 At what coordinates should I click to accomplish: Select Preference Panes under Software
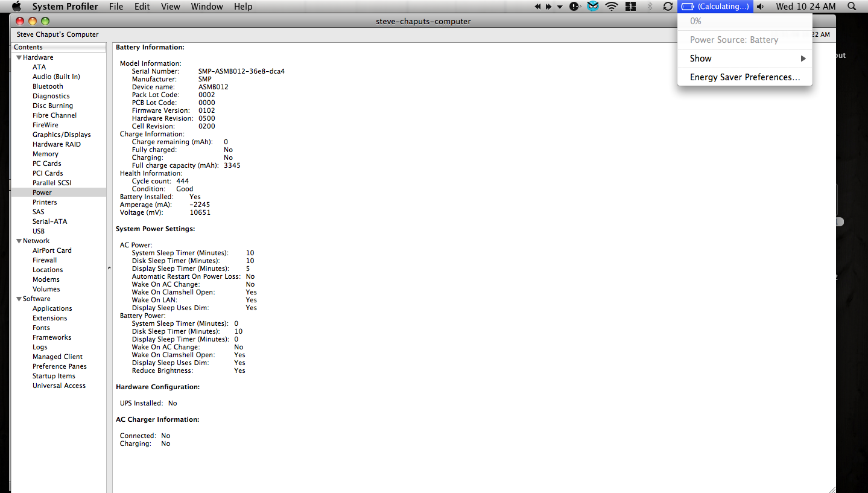(60, 366)
